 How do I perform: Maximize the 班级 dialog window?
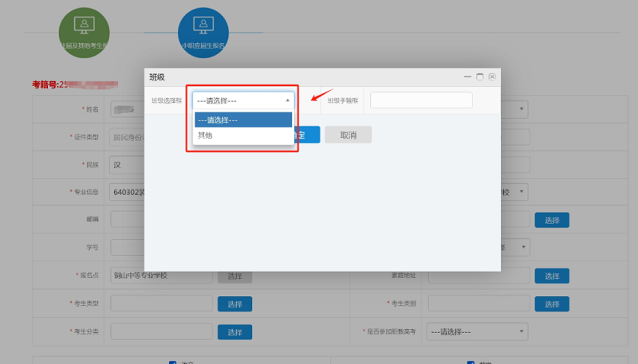(x=480, y=76)
